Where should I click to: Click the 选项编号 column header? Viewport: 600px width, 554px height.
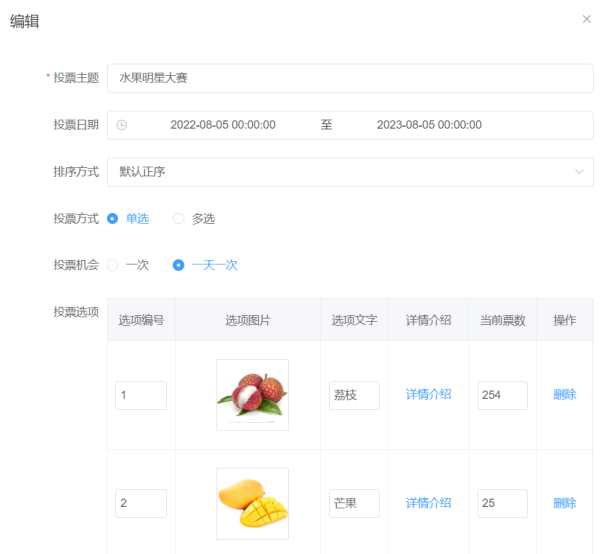pyautogui.click(x=141, y=320)
